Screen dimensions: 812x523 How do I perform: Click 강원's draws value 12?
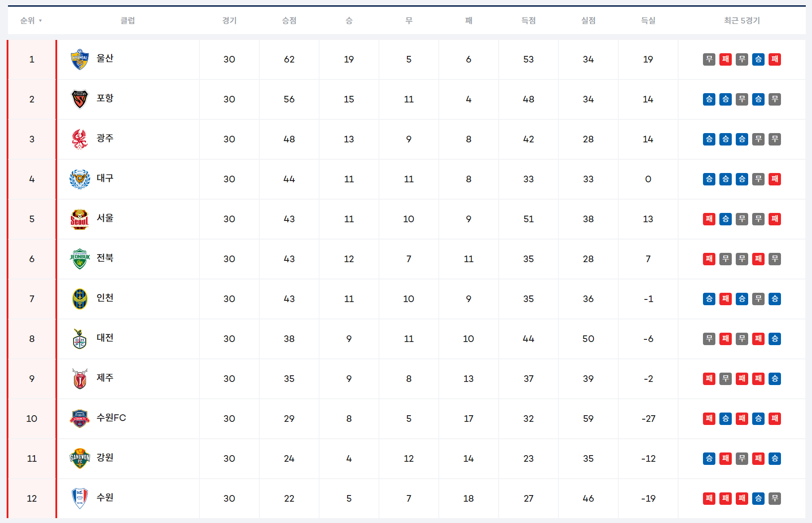[409, 459]
